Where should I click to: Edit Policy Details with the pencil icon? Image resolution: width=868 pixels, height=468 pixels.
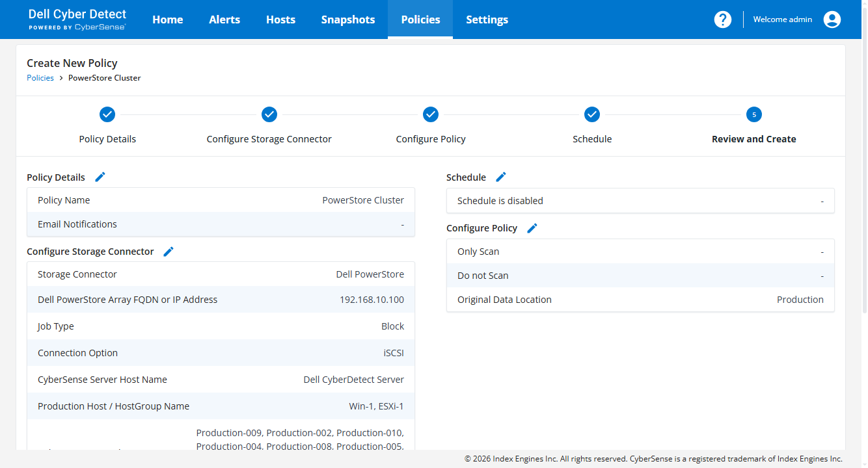(x=100, y=177)
